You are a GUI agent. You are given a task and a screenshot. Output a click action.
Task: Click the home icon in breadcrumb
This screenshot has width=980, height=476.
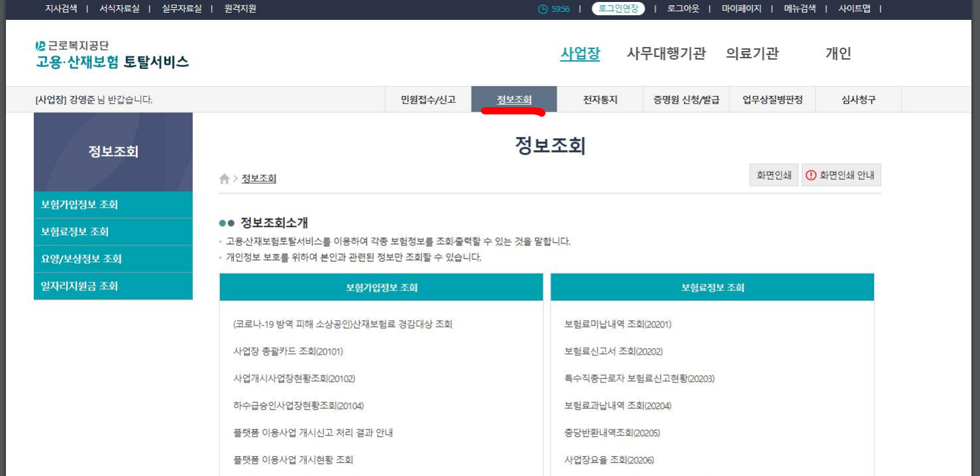pyautogui.click(x=225, y=179)
